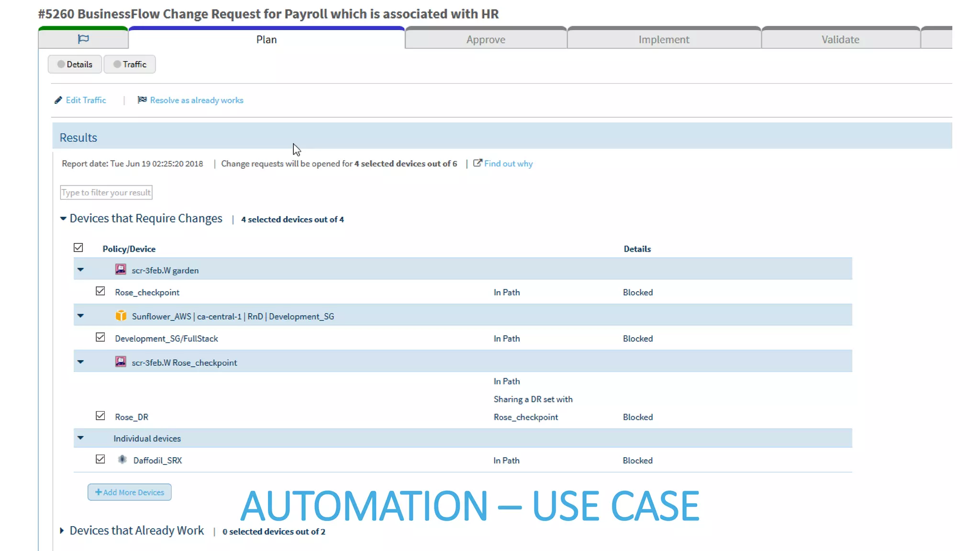
Task: Select the Rose_DR device name
Action: (x=132, y=417)
